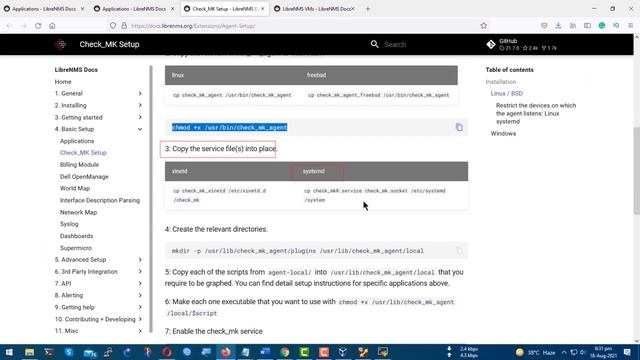Select the xinetd tab
This screenshot has height=360, width=640.
180,171
